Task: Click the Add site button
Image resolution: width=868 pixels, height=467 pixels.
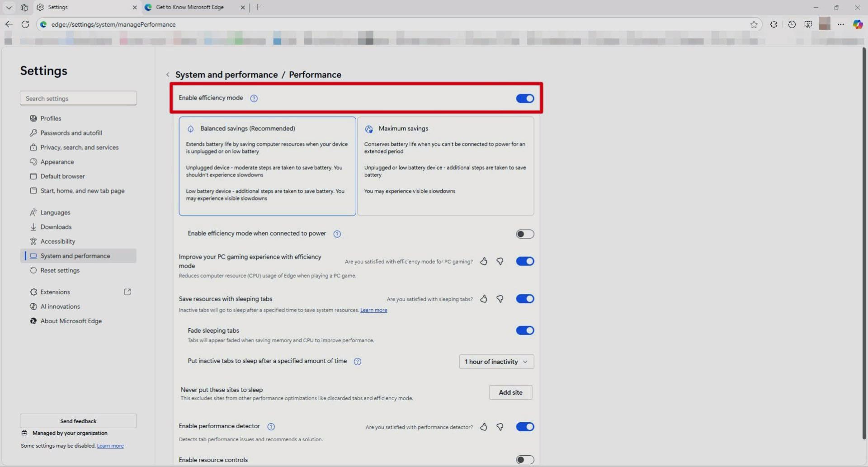Action: click(x=510, y=392)
